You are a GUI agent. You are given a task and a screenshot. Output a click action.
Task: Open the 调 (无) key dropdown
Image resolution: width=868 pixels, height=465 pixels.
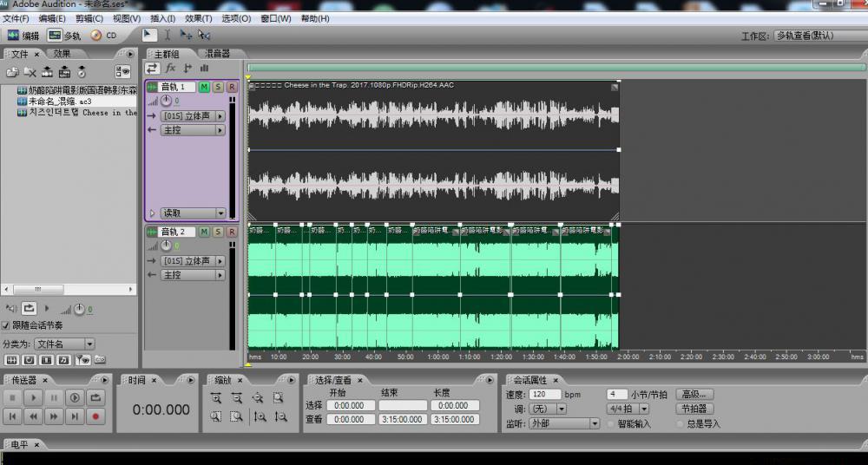[548, 409]
